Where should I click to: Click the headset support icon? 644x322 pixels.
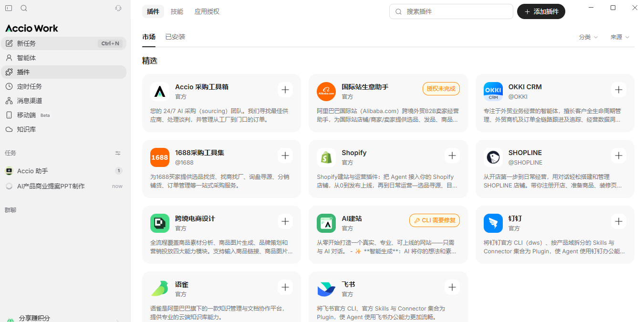click(118, 8)
